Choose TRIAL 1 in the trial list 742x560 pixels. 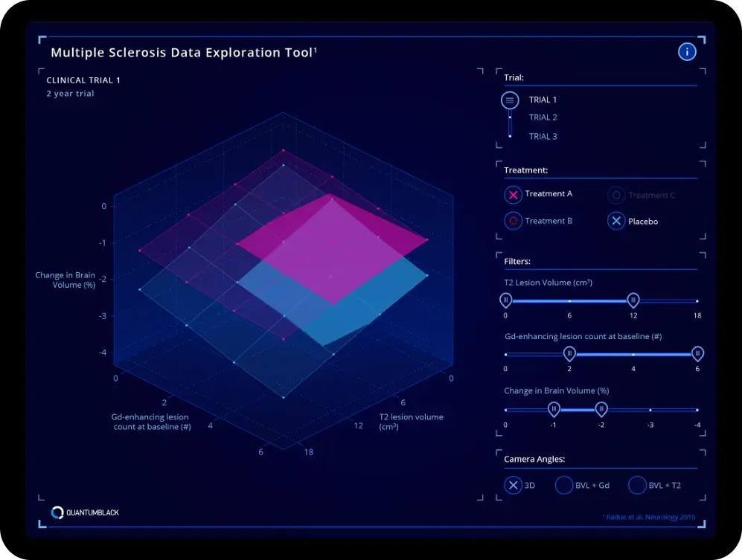click(x=543, y=100)
